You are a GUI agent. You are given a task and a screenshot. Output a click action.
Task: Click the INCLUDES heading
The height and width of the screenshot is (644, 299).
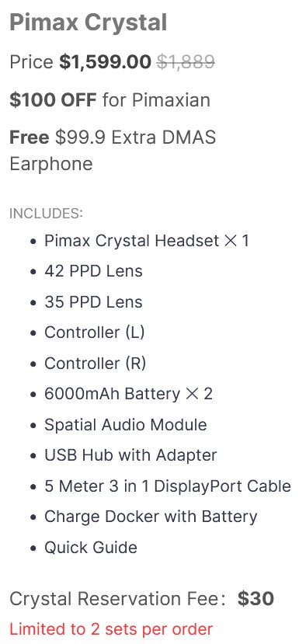point(46,214)
